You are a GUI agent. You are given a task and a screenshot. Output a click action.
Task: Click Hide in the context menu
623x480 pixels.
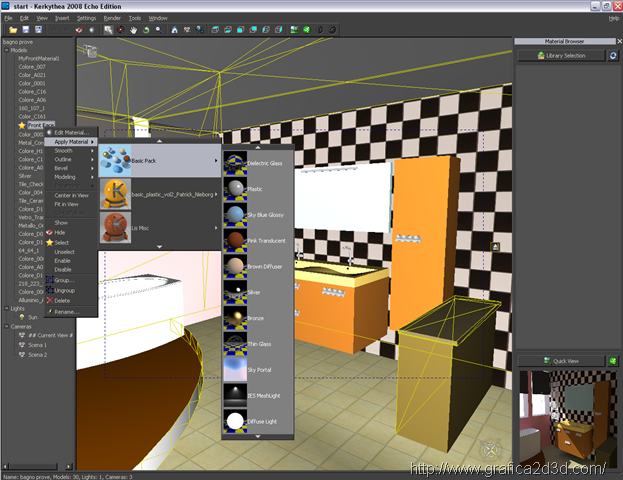point(61,232)
